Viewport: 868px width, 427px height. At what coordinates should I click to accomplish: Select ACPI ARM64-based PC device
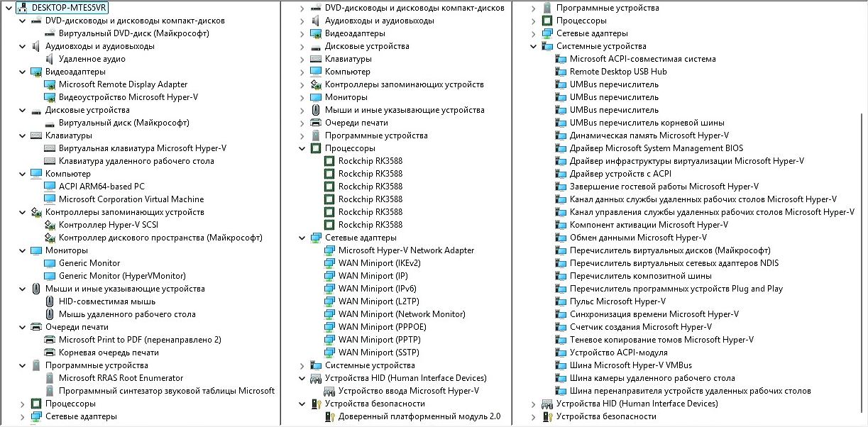point(101,187)
